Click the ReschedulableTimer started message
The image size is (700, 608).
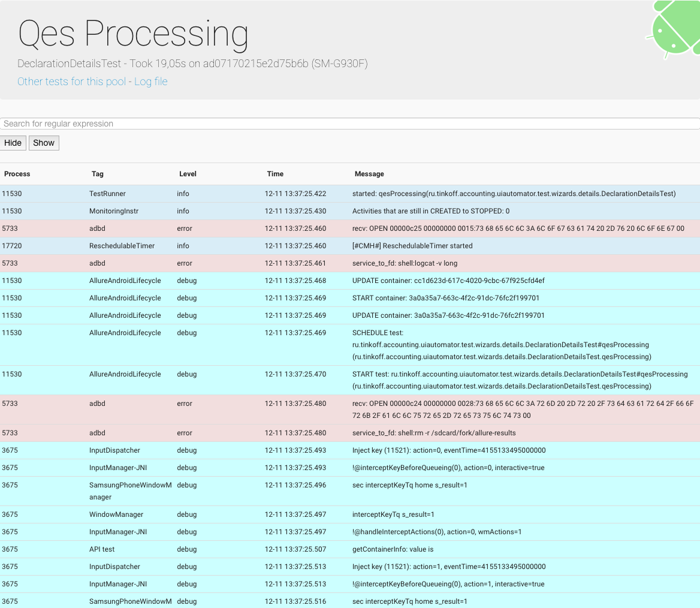412,246
